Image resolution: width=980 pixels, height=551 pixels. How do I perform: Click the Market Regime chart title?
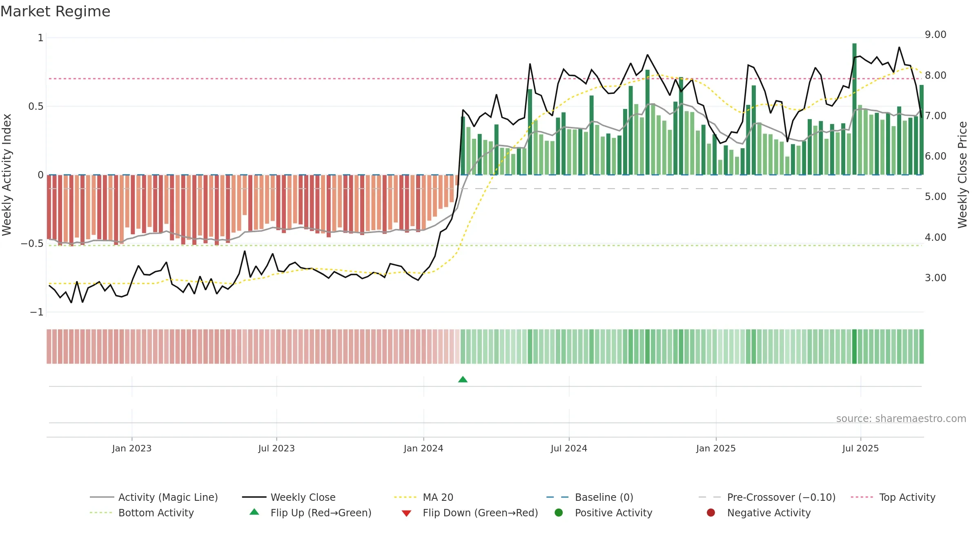pos(55,11)
